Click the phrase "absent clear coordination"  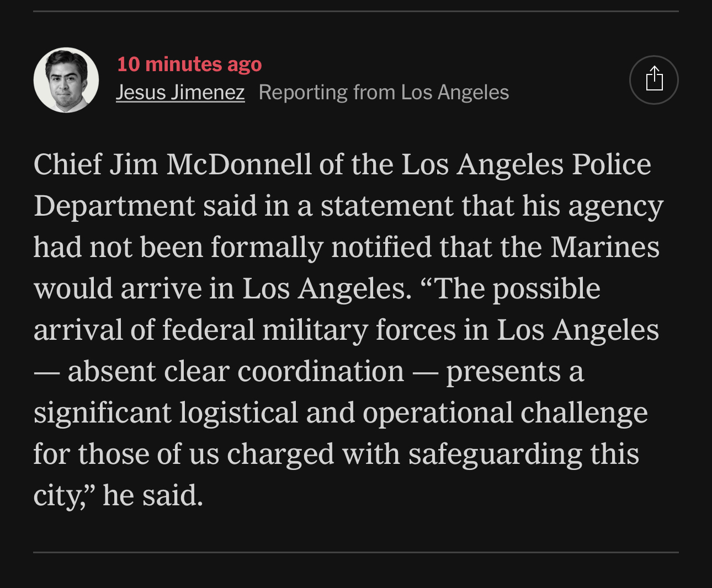click(x=236, y=371)
